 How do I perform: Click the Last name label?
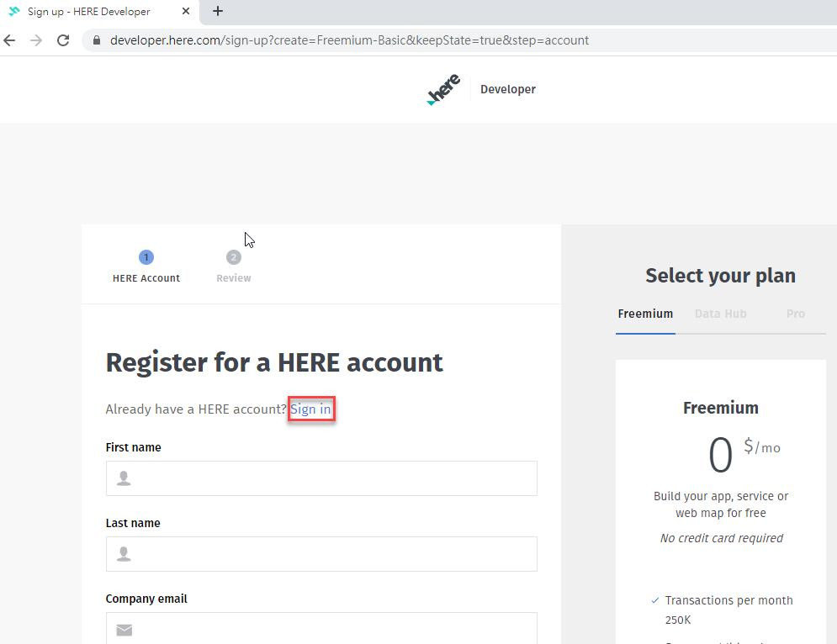(x=133, y=523)
